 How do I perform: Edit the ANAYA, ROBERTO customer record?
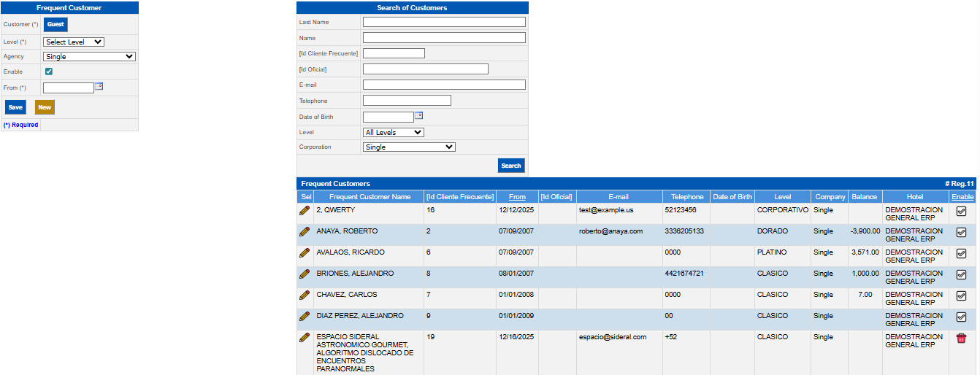coord(305,231)
